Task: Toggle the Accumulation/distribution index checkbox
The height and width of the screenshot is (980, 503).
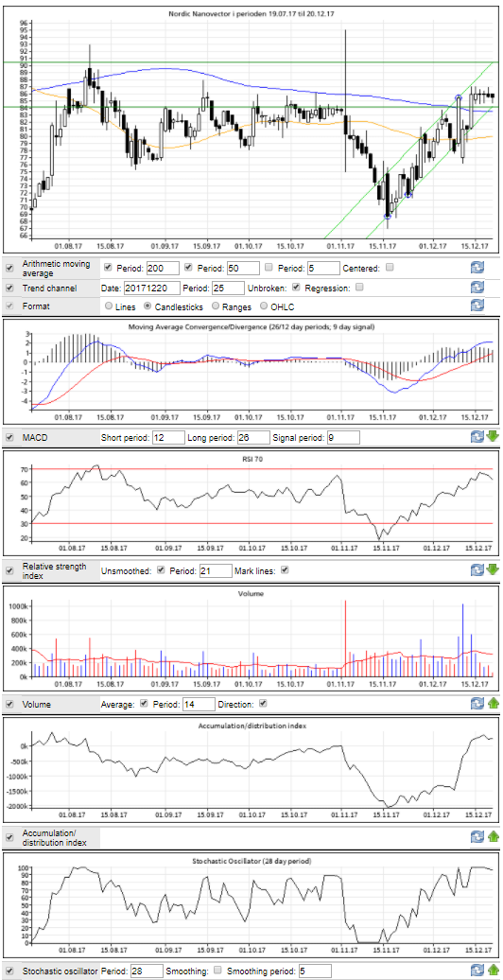Action: coord(9,837)
